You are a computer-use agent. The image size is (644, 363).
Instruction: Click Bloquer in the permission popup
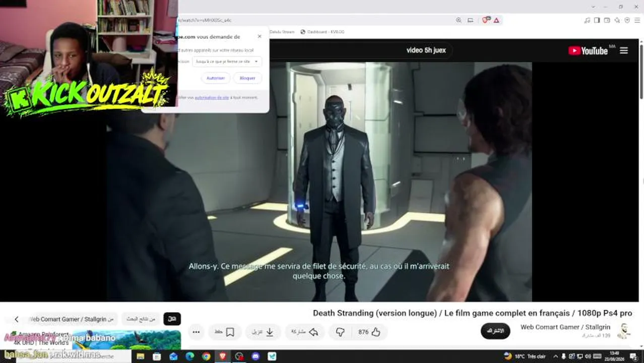point(247,78)
